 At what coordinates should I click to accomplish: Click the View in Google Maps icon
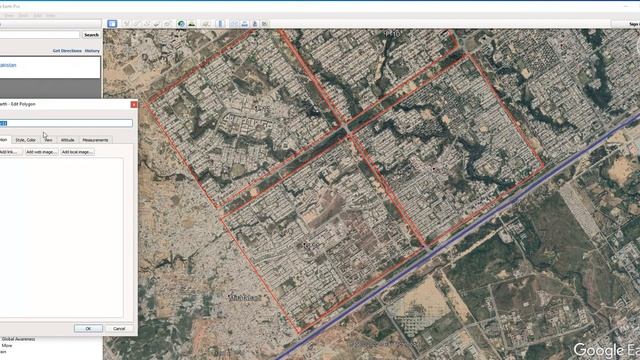(x=265, y=24)
